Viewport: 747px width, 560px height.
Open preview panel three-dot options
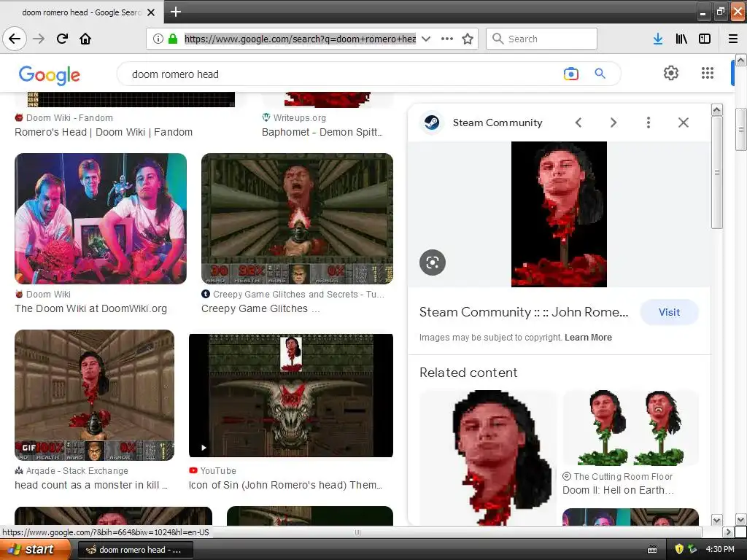(649, 122)
